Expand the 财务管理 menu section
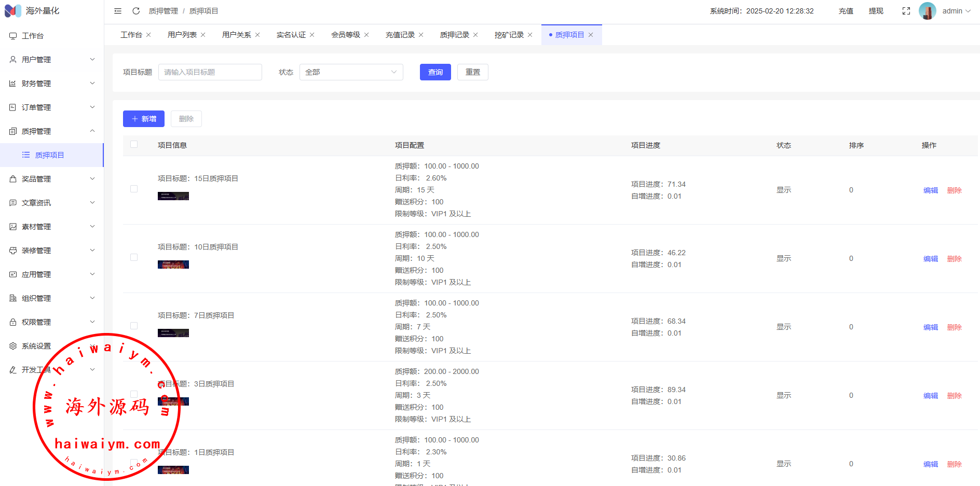The image size is (980, 486). (52, 84)
